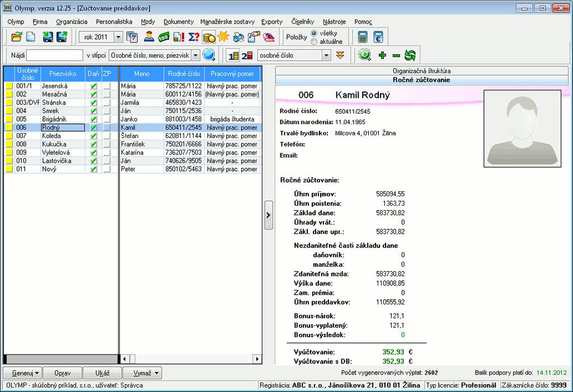Toggle the Daň checkbox for Nový

pos(93,169)
